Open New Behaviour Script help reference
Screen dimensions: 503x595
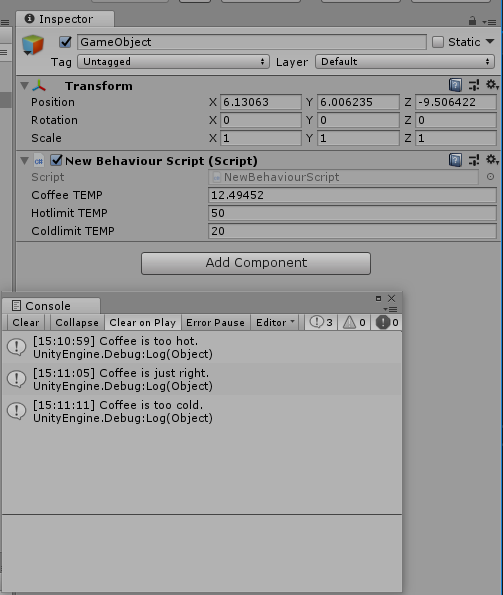pyautogui.click(x=455, y=160)
